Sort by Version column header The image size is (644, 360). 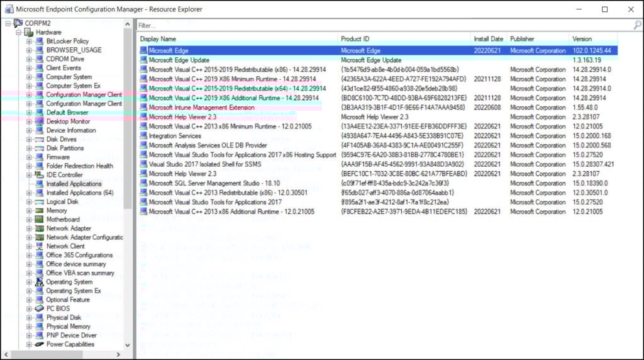pyautogui.click(x=594, y=39)
